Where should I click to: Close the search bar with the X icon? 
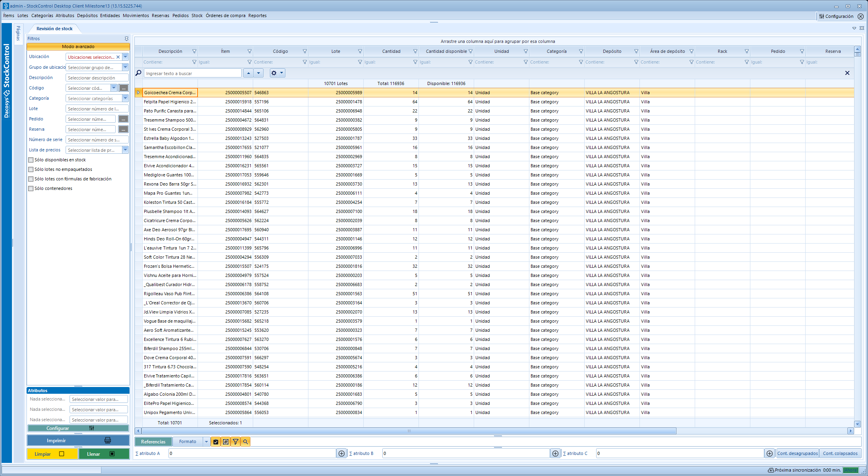847,73
